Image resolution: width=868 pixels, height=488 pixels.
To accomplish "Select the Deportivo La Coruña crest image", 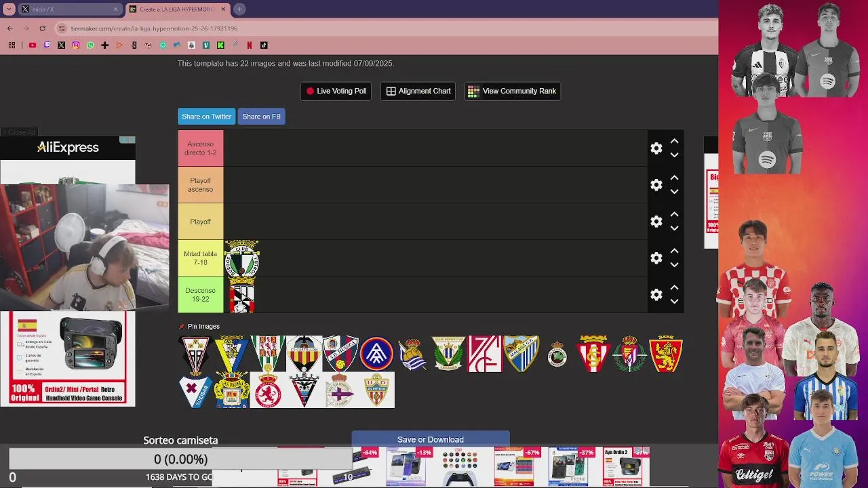I will (x=340, y=390).
